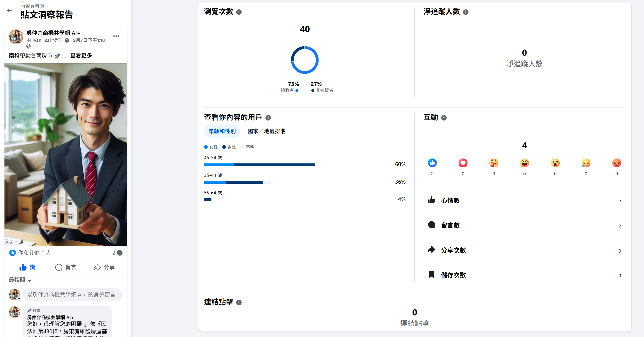644x337 pixels.
Task: Toggle the 不明 legend item
Action: point(247,147)
